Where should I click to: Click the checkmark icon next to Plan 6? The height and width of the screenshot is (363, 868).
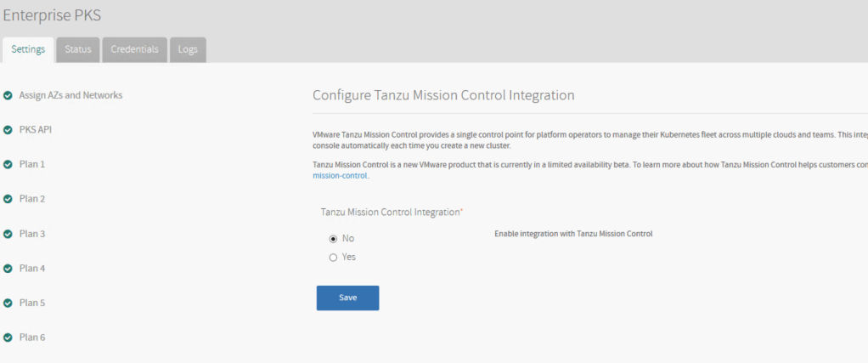tap(8, 337)
